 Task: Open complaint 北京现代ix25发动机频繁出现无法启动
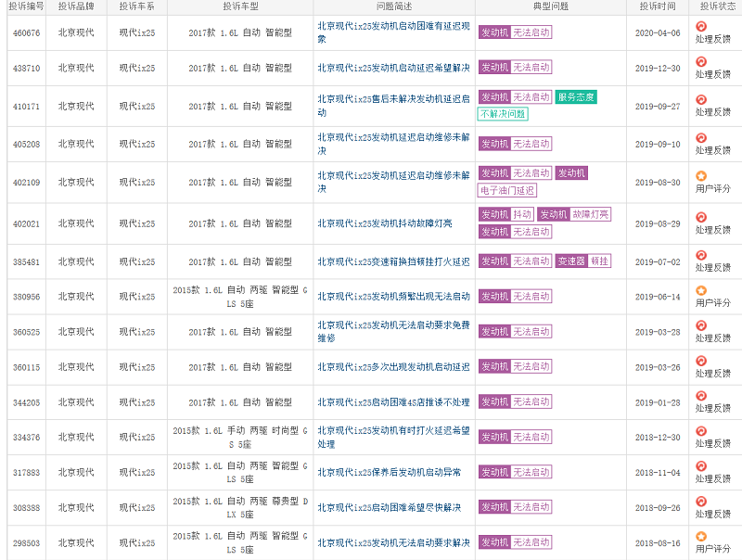coord(393,297)
